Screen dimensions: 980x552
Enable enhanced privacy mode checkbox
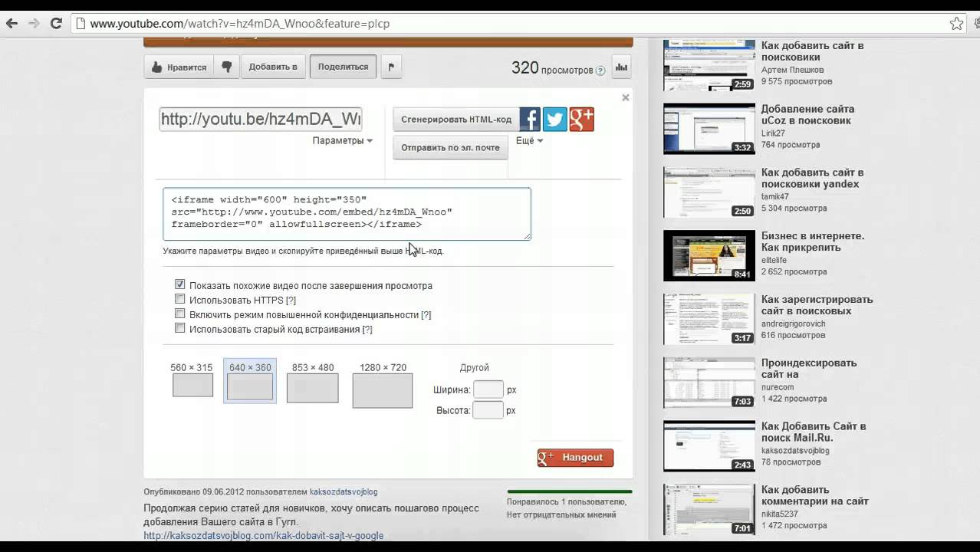[180, 314]
